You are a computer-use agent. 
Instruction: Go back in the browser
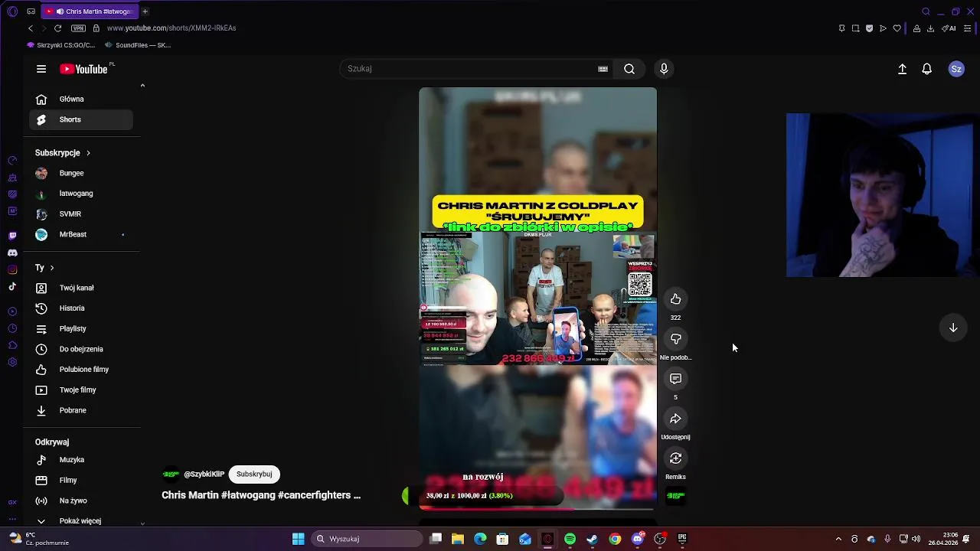[31, 28]
